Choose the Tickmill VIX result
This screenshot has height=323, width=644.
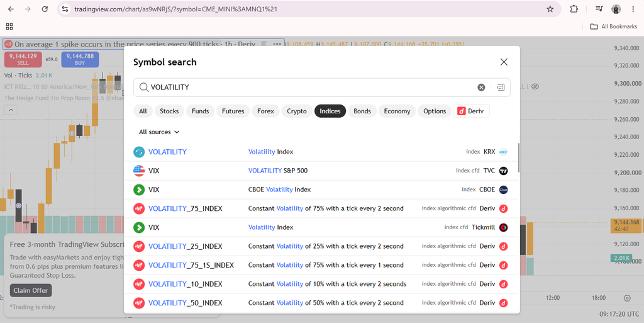click(321, 227)
